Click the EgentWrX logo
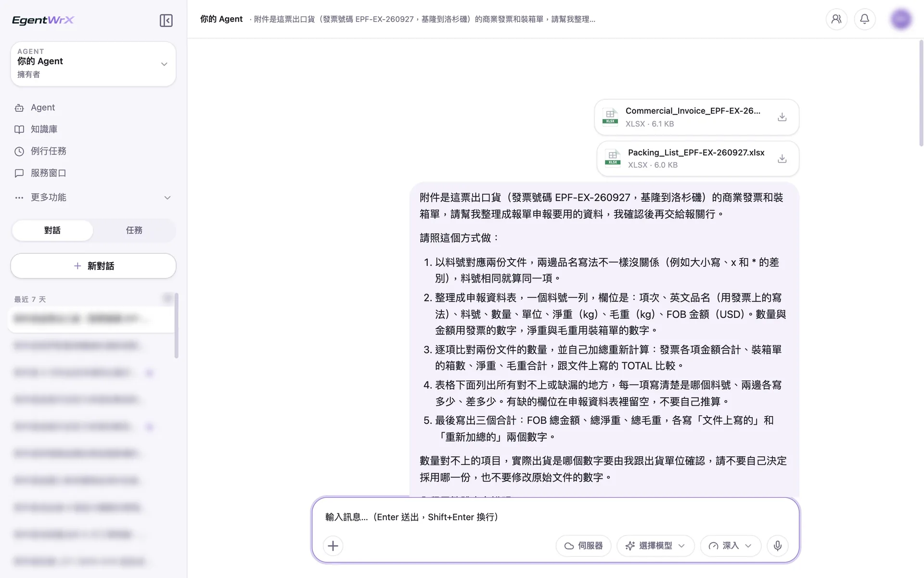The width and height of the screenshot is (924, 578). click(43, 20)
